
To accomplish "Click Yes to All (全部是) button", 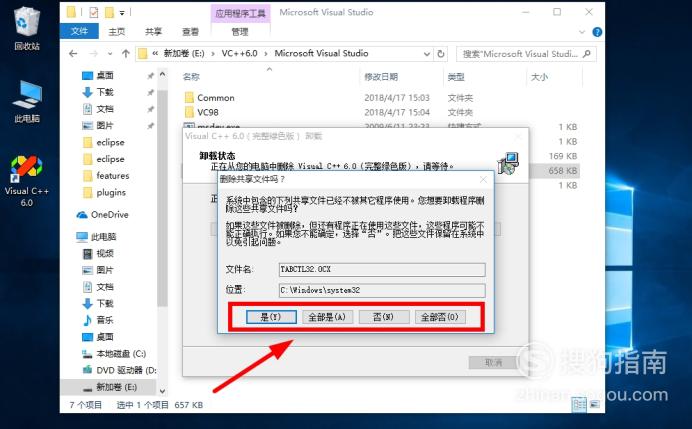I will (327, 317).
